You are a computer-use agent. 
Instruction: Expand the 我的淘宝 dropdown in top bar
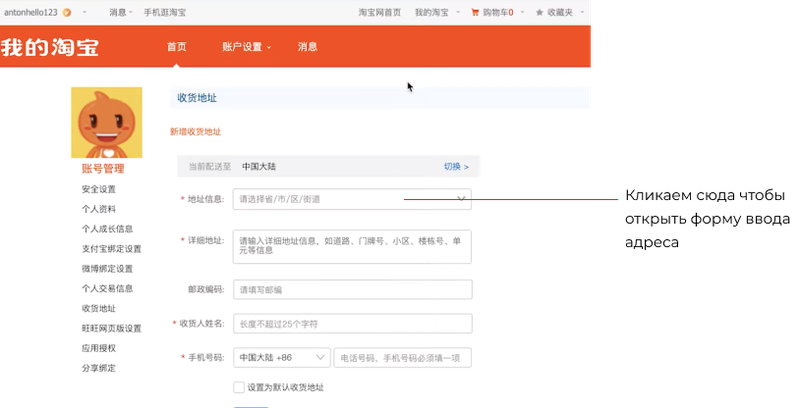click(437, 12)
